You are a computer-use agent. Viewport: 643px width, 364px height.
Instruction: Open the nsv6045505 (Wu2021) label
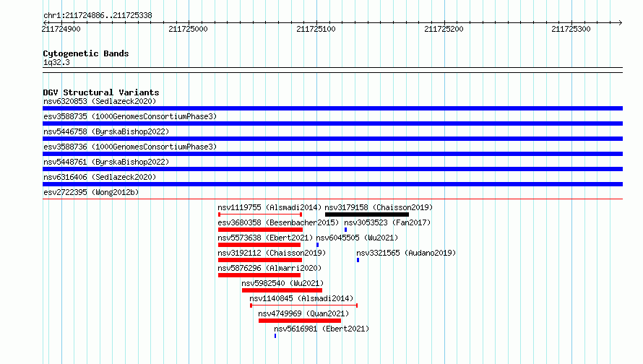pos(357,238)
